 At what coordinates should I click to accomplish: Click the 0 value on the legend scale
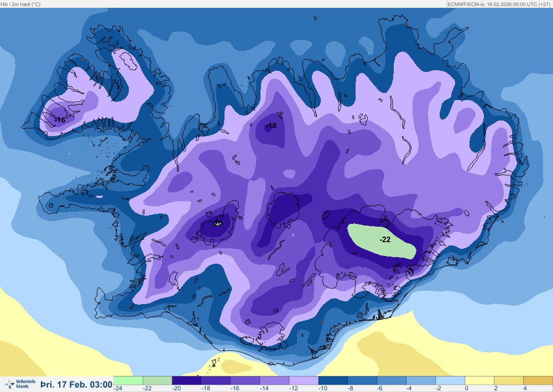click(x=467, y=388)
